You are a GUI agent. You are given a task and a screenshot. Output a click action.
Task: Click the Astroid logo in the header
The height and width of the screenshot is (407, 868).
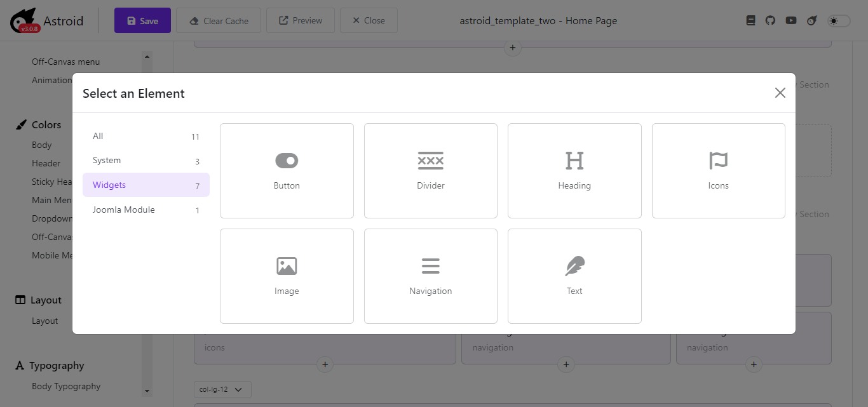[x=47, y=21]
